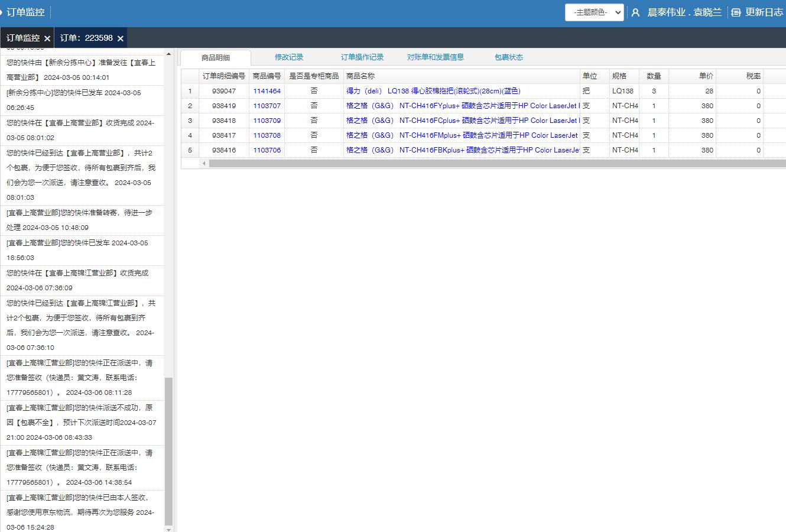Open the NT-CH416FBKplus+ 硒鼓 product link
The width and height of the screenshot is (786, 532).
[463, 150]
